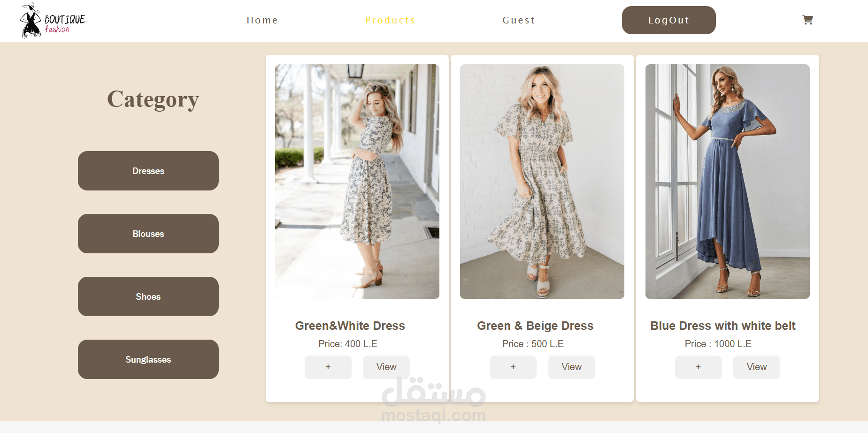
Task: Click the Green&White Dress product title
Action: (x=350, y=326)
